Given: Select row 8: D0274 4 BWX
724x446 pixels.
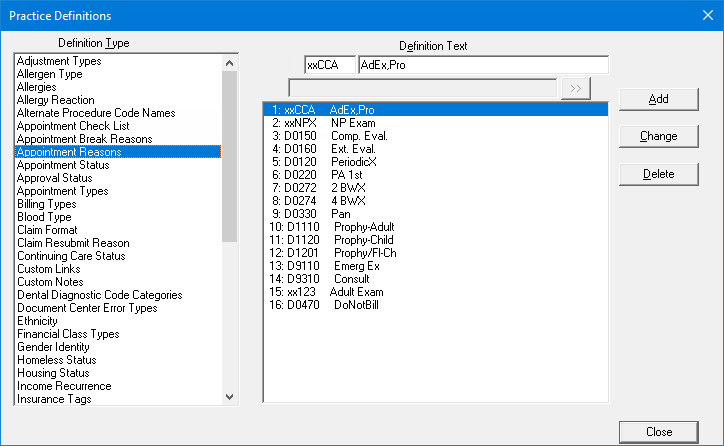Looking at the screenshot, I should [x=436, y=201].
